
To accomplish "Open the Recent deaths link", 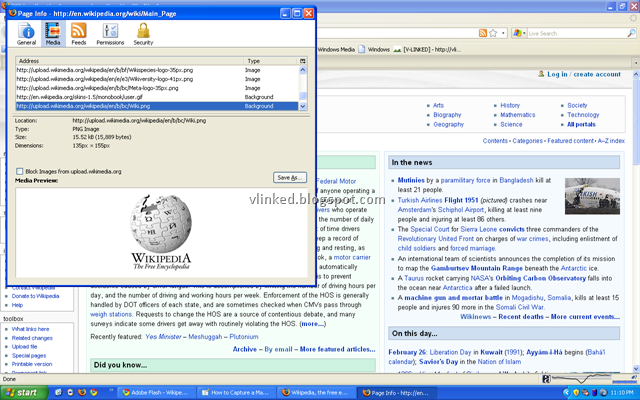I will [521, 317].
